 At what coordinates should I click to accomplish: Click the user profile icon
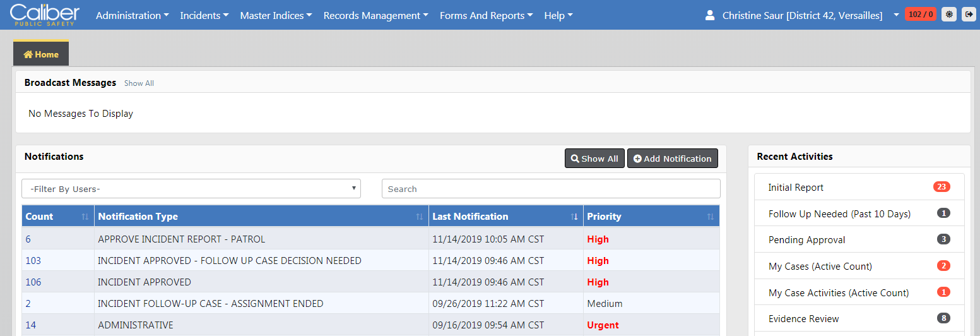(710, 15)
